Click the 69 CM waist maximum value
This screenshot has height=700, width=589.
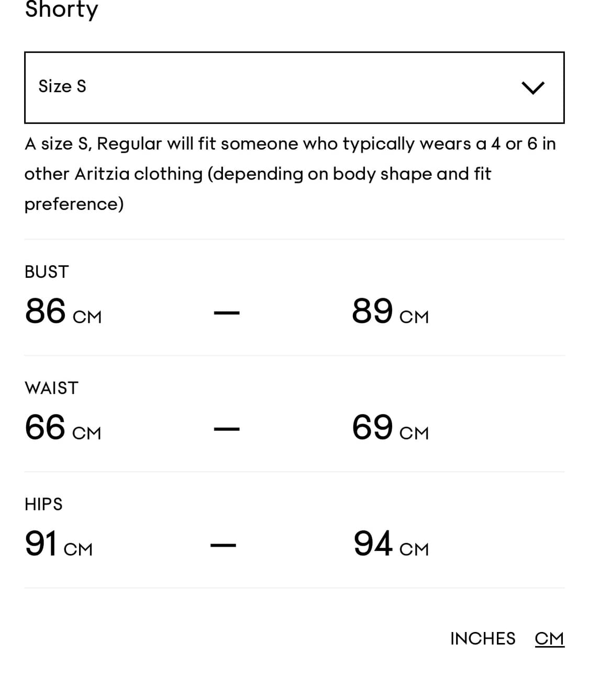390,428
